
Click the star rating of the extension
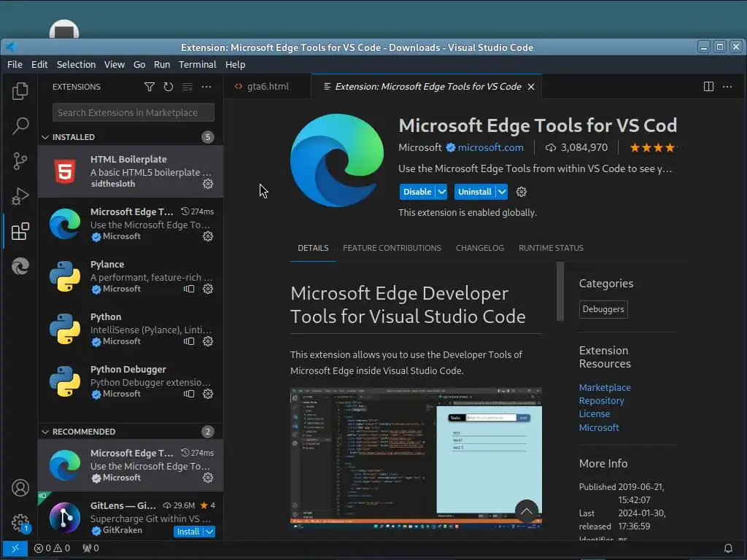click(x=652, y=147)
